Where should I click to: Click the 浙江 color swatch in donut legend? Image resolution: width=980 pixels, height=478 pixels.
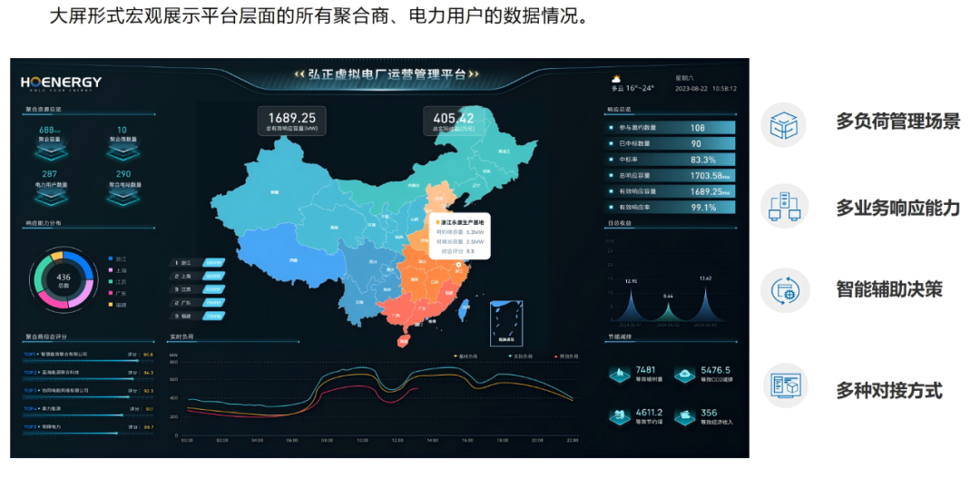(111, 259)
